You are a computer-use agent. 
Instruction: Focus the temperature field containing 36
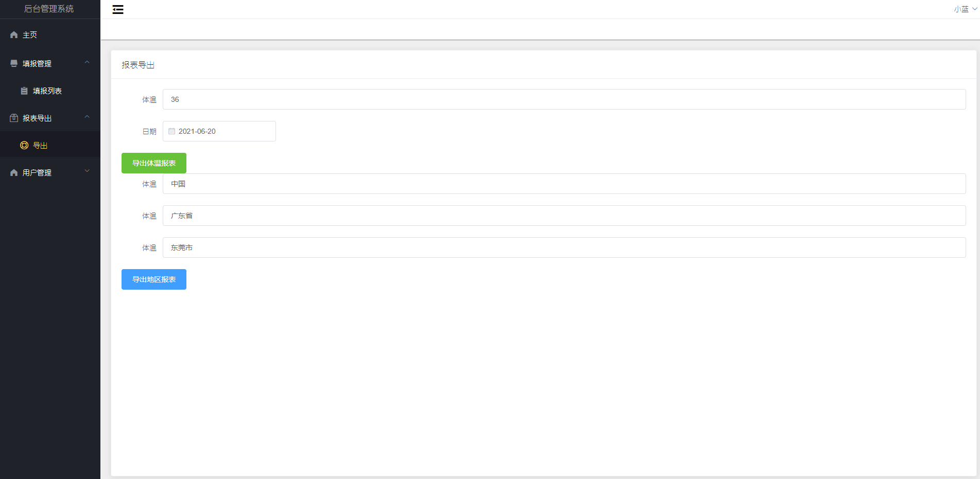point(564,99)
